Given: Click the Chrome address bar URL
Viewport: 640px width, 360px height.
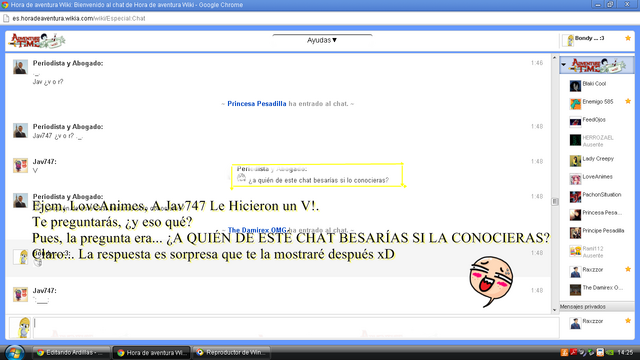Looking at the screenshot, I should click(x=79, y=18).
